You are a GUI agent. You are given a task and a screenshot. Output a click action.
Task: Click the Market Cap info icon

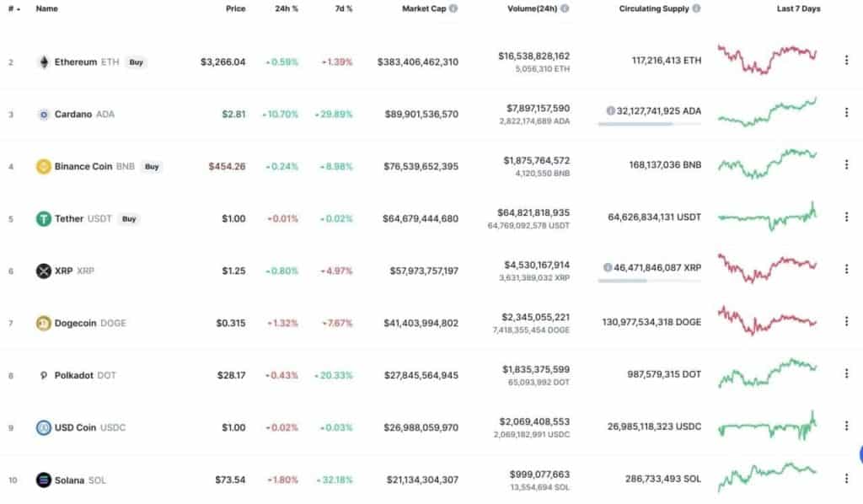point(453,8)
